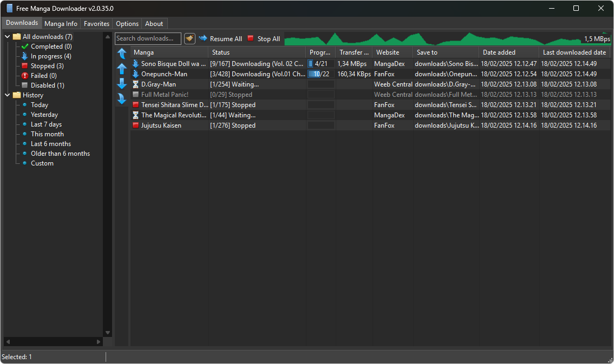
Task: Click the gray disabled icon beside Full Metal Panic!
Action: click(135, 94)
